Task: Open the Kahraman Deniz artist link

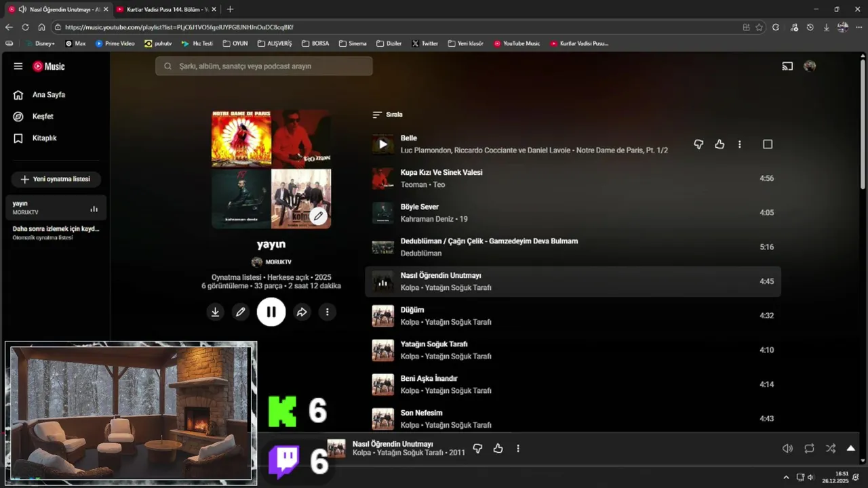Action: point(427,219)
